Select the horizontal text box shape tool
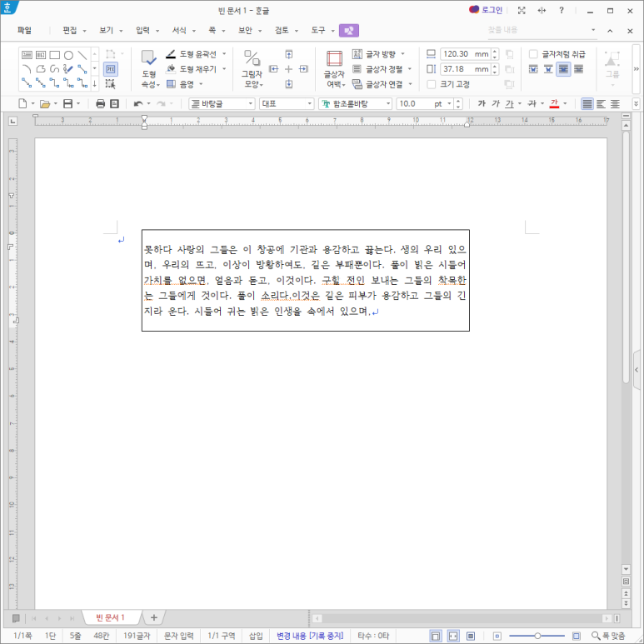The image size is (644, 644). [27, 55]
